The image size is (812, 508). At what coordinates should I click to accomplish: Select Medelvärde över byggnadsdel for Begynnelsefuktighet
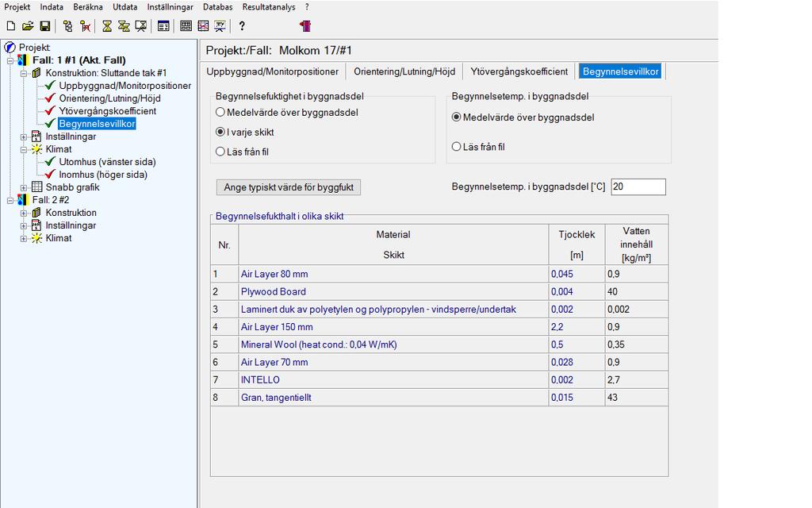click(x=220, y=112)
